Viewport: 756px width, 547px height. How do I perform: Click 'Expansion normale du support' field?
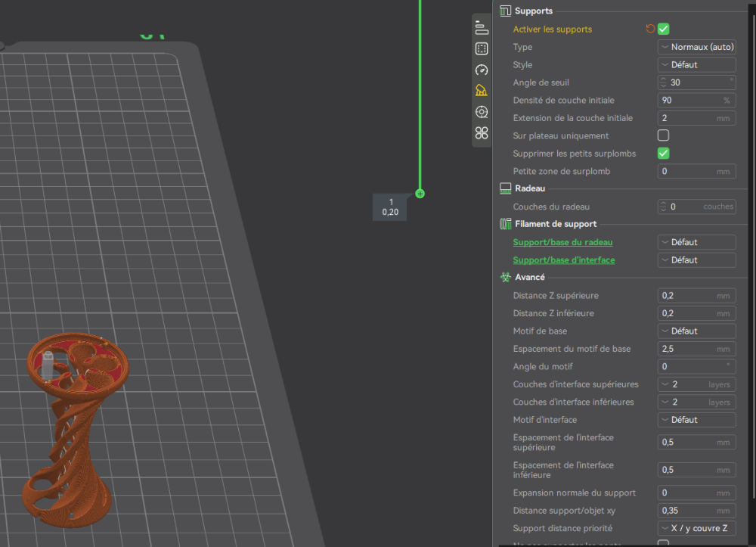pyautogui.click(x=697, y=493)
